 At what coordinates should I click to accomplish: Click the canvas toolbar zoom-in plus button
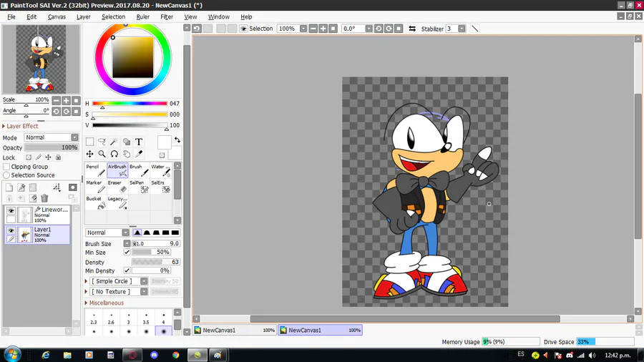coord(323,29)
